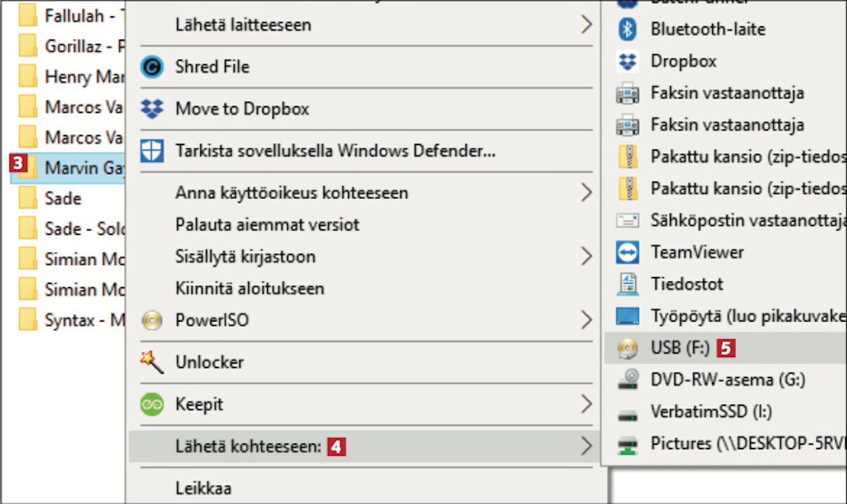This screenshot has height=504, width=847.
Task: Expand the Lähetä laitteeseen submenu arrow
Action: [x=586, y=24]
